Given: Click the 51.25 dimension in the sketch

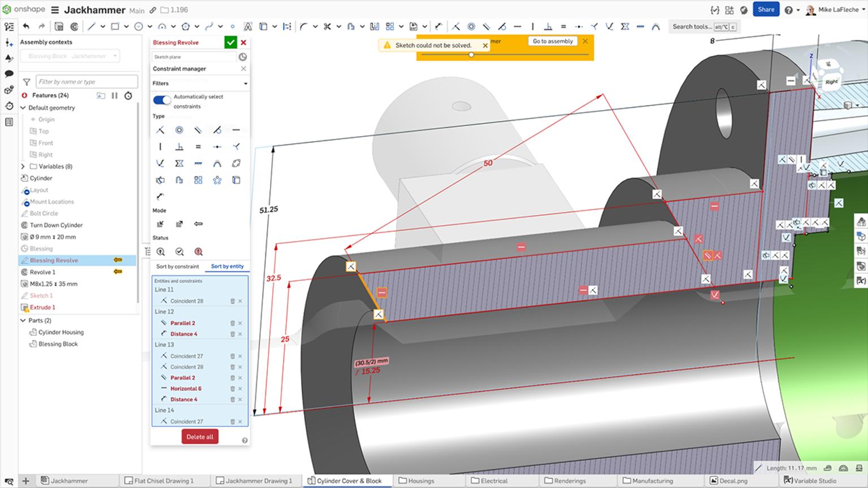Looking at the screenshot, I should 267,209.
